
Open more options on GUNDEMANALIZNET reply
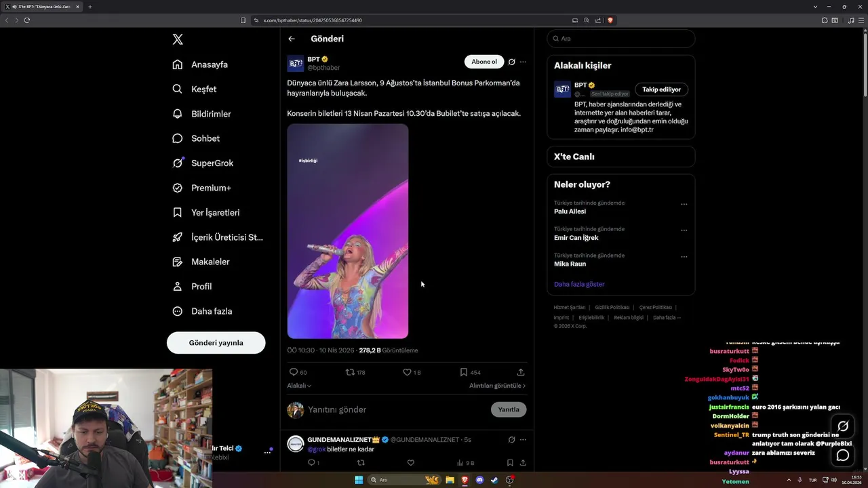click(523, 440)
